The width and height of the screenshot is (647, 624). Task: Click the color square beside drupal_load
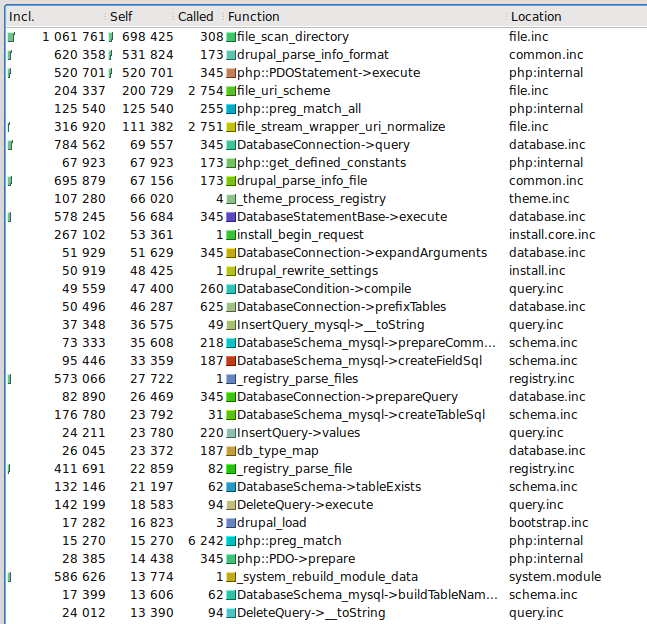click(x=231, y=523)
